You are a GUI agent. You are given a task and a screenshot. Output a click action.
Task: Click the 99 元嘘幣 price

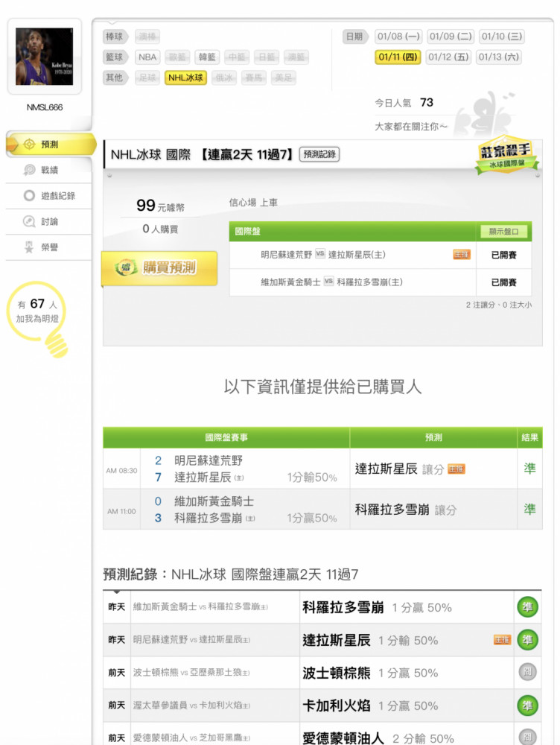[160, 206]
